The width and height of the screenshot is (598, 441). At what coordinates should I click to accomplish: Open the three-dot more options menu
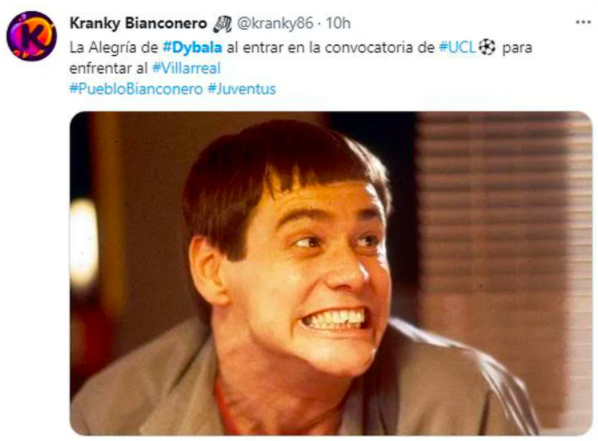(583, 23)
